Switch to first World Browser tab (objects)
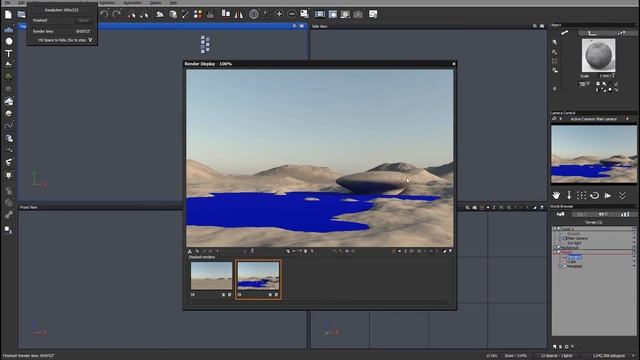The image size is (640, 360). (561, 214)
